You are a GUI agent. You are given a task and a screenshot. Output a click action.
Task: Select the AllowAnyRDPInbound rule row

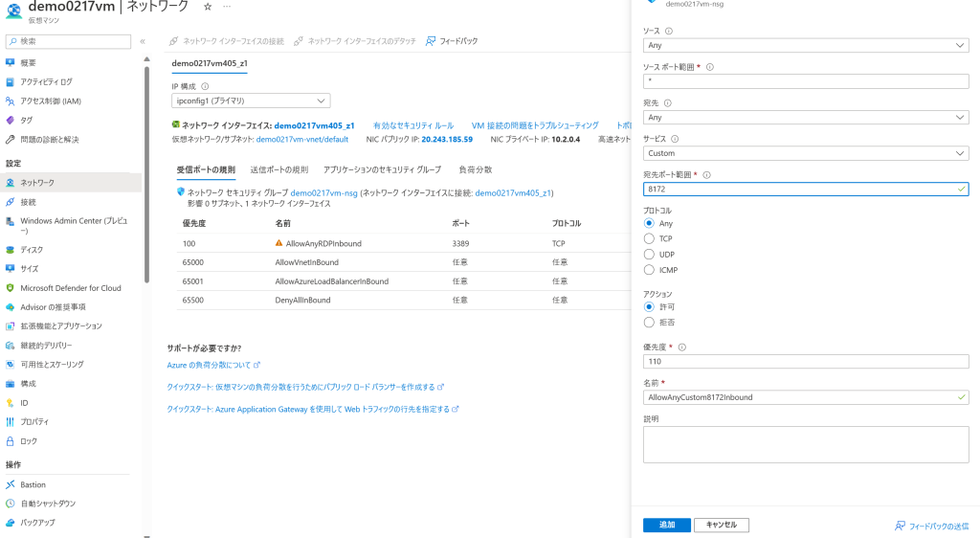(404, 244)
